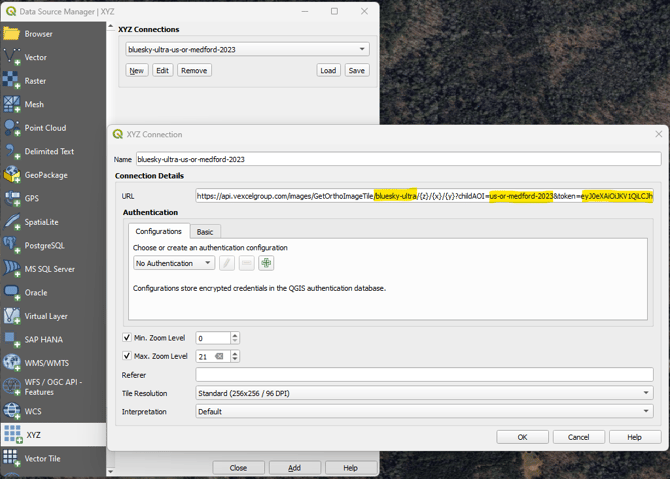Expand the Tile Resolution dropdown

pyautogui.click(x=424, y=393)
